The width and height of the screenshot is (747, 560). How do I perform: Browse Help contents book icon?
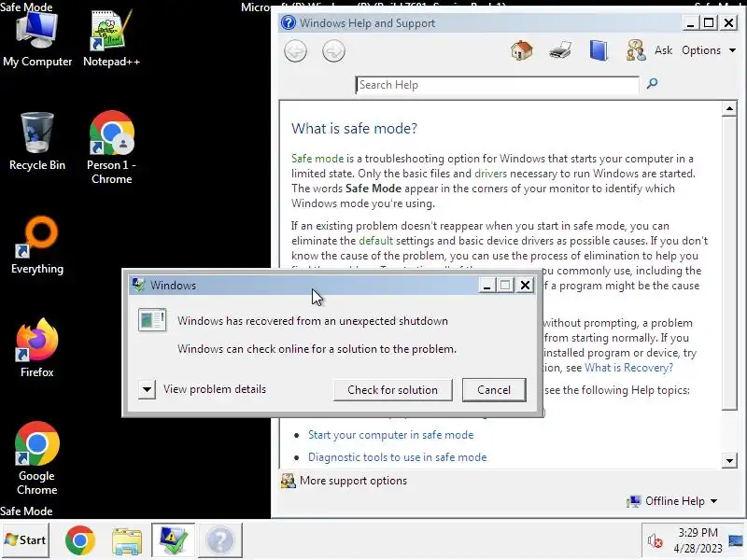tap(599, 50)
